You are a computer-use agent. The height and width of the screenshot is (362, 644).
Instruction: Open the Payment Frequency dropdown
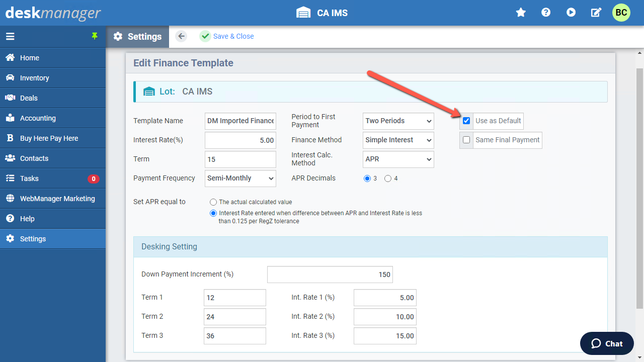click(x=240, y=178)
